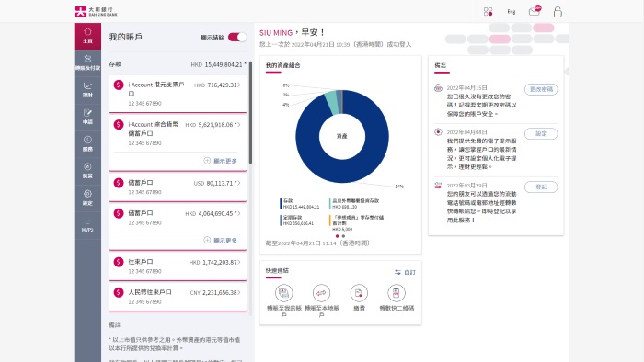Click 自訂 customize quick links
This screenshot has width=644, height=362.
tap(406, 272)
